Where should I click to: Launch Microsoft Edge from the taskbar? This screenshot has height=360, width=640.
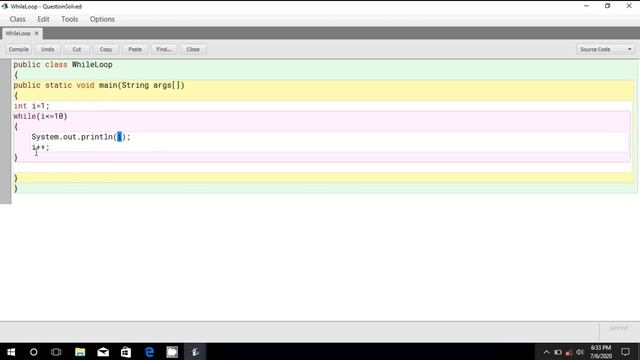(149, 352)
